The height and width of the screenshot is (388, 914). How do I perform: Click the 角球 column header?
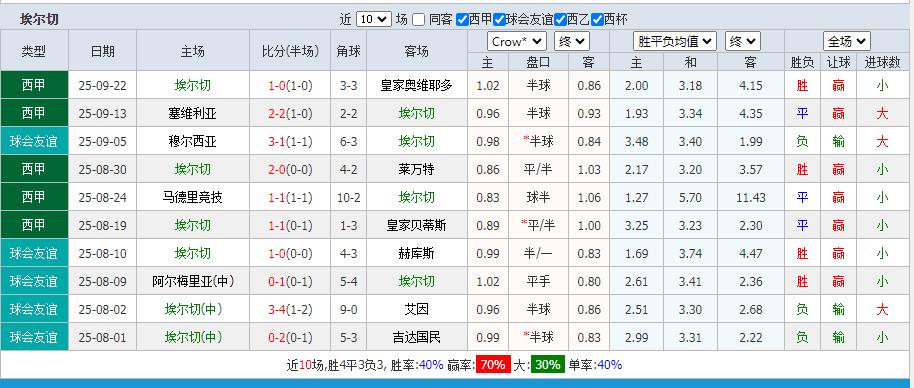[349, 51]
